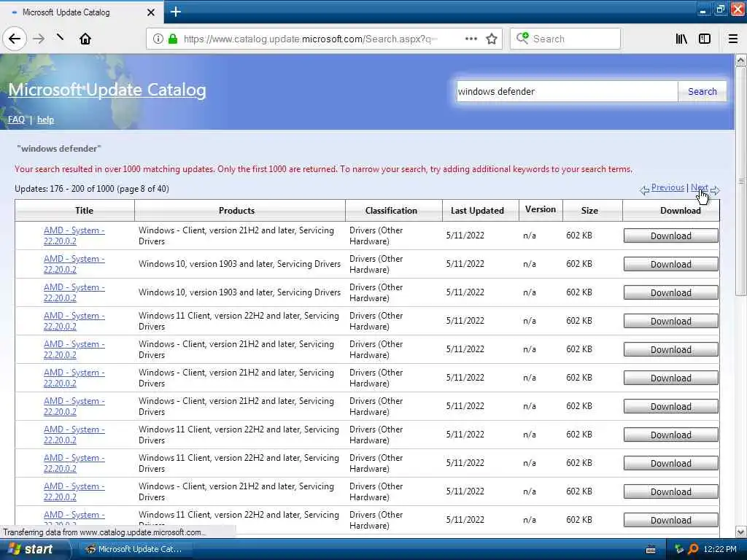Click the 12:22 PM clock
Image resolution: width=747 pixels, height=560 pixels.
click(719, 549)
